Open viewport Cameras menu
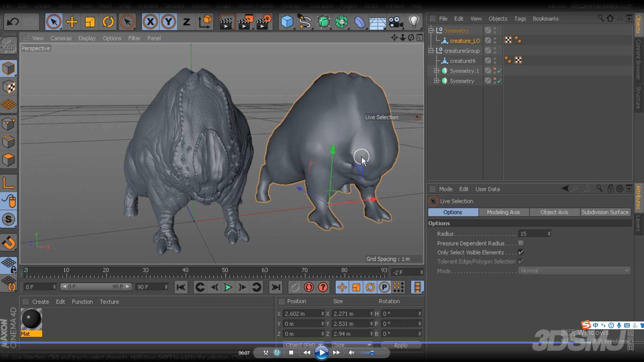Image resolution: width=644 pixels, height=362 pixels. pos(61,38)
